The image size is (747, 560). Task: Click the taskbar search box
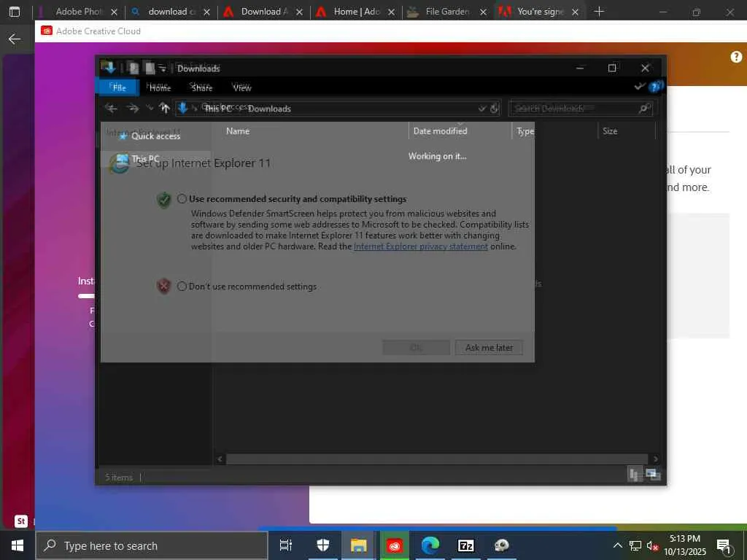[x=152, y=545]
